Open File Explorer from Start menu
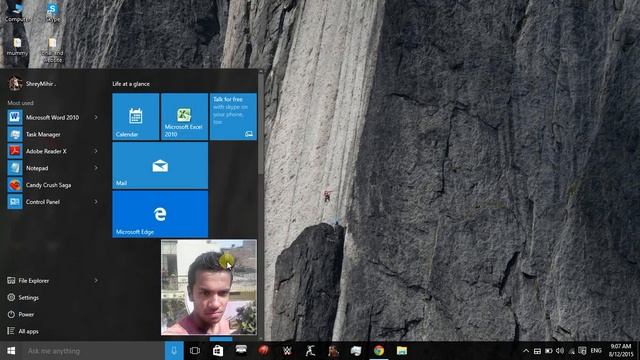Image resolution: width=640 pixels, height=360 pixels. click(x=29, y=280)
